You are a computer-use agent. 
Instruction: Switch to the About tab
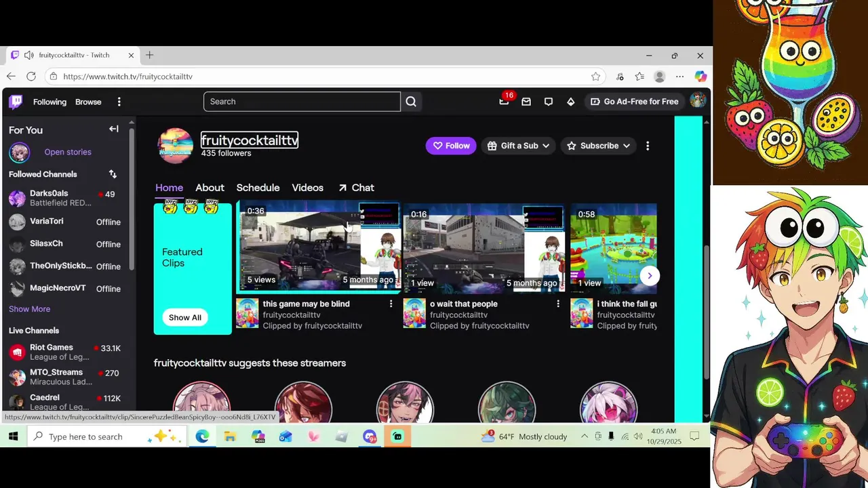click(210, 188)
